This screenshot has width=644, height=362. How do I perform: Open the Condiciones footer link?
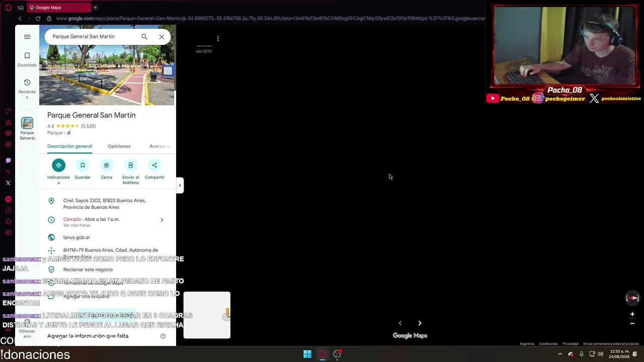click(x=548, y=344)
